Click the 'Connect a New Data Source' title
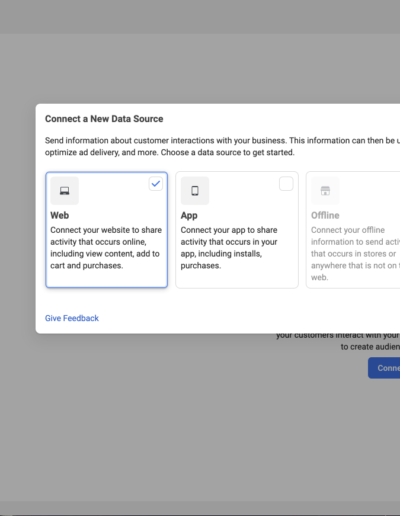Viewport: 400px width, 516px height. (x=104, y=119)
